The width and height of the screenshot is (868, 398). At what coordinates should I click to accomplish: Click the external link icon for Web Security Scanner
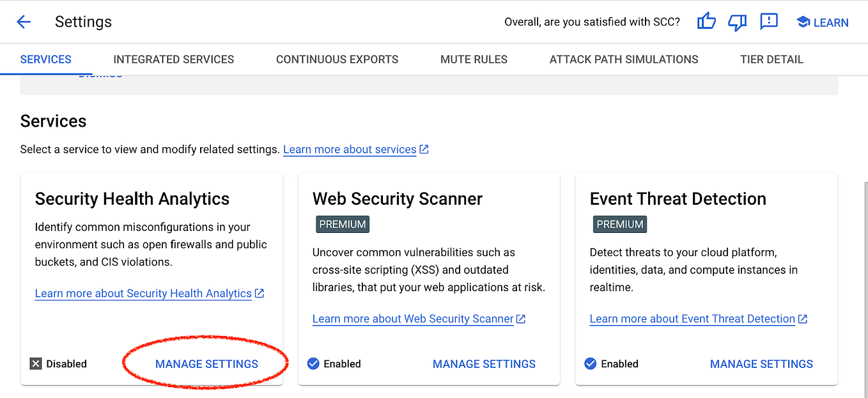coord(520,318)
